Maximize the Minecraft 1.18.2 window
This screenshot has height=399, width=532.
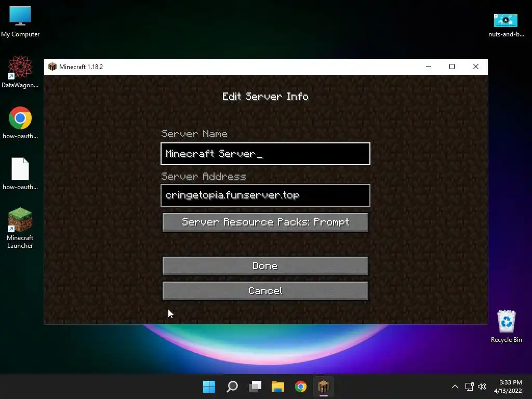452,67
